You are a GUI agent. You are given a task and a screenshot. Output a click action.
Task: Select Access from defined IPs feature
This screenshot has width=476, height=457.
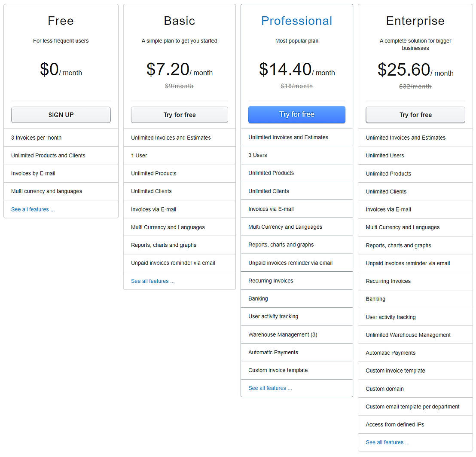tap(395, 424)
